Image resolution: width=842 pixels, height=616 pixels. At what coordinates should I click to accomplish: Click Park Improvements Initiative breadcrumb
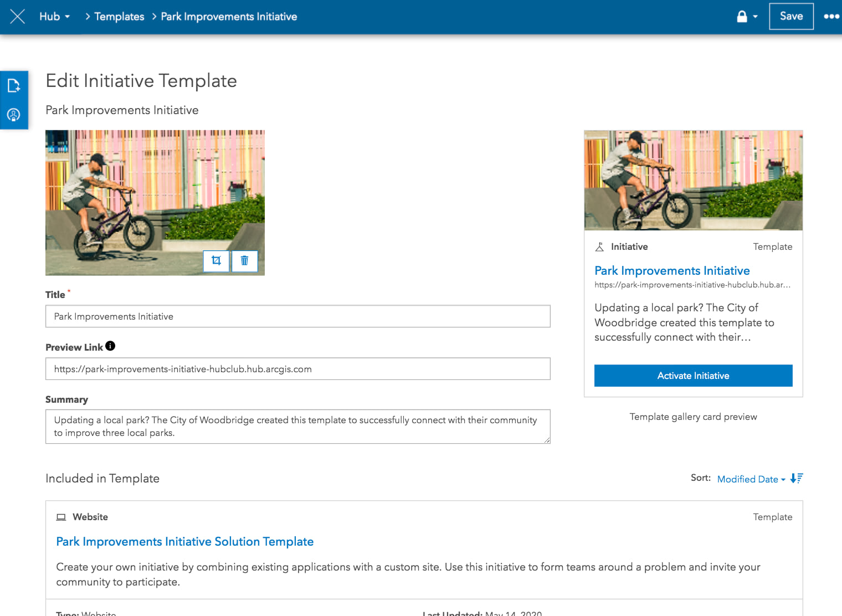tap(229, 17)
